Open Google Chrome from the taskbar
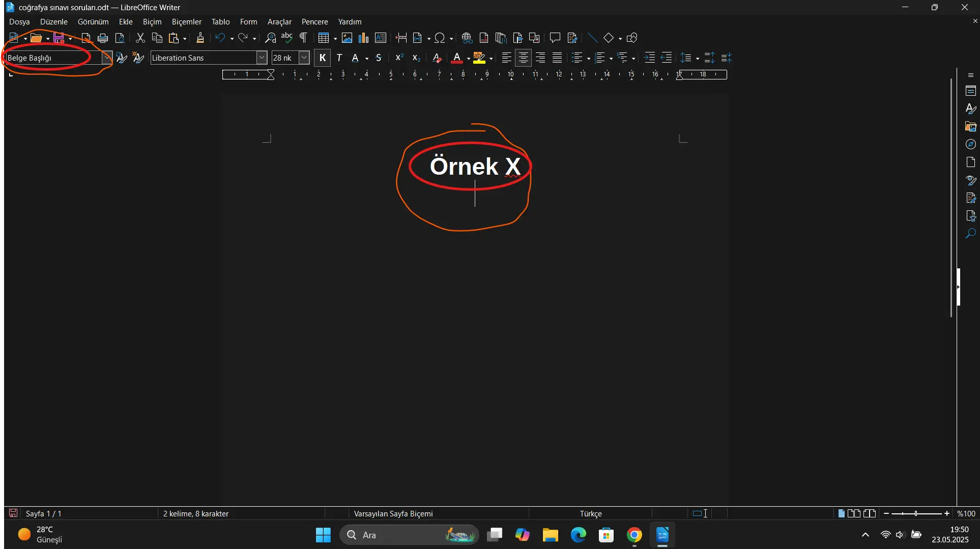980x549 pixels. (634, 535)
